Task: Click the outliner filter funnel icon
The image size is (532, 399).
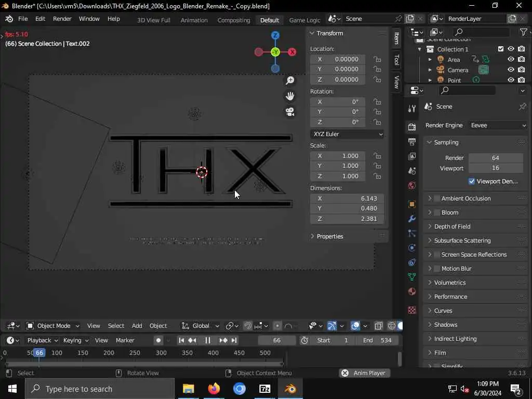Action: 524,32
